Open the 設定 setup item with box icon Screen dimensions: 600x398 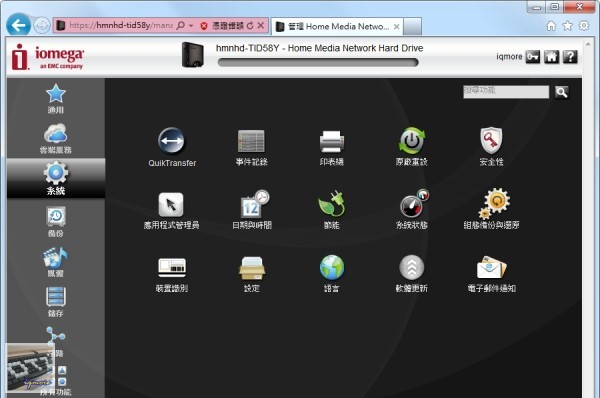[252, 274]
